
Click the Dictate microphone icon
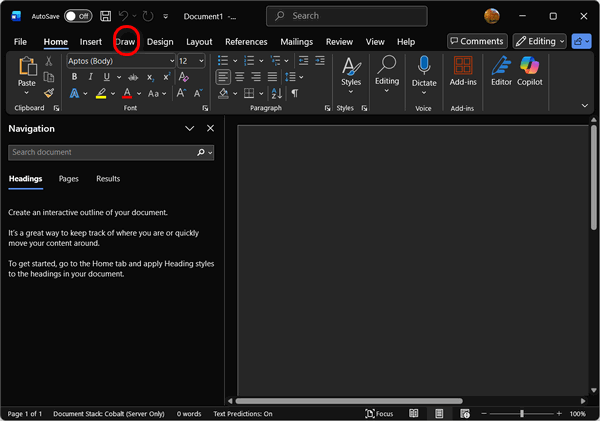[x=424, y=66]
